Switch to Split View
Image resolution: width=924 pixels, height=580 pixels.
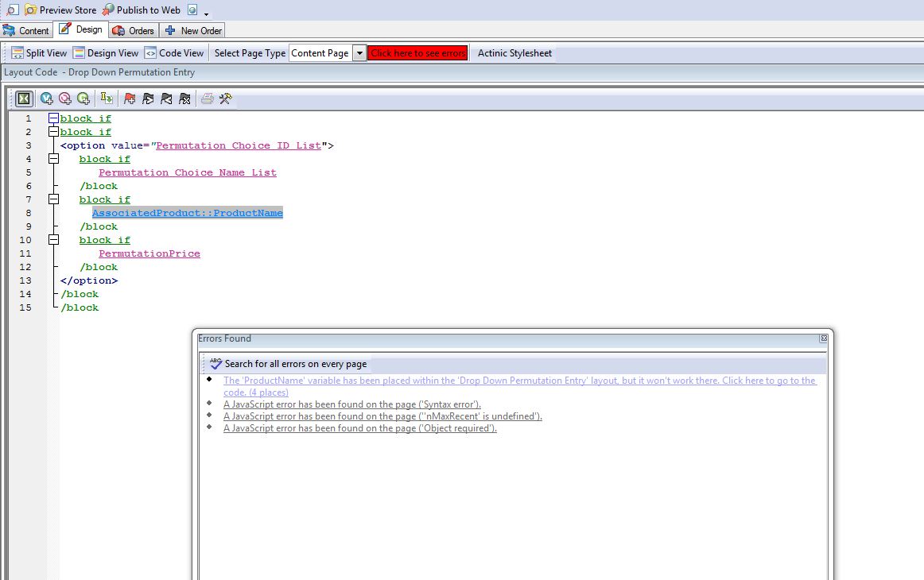click(38, 53)
